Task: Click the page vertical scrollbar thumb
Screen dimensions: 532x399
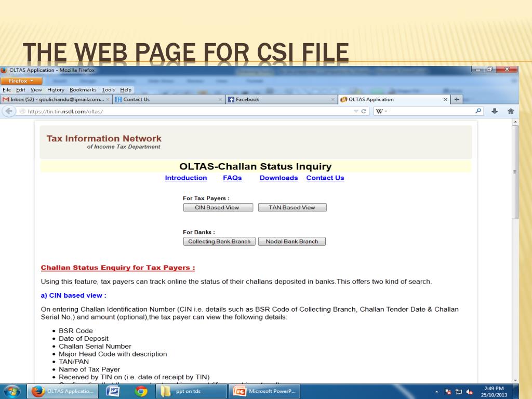Action: pyautogui.click(x=515, y=172)
